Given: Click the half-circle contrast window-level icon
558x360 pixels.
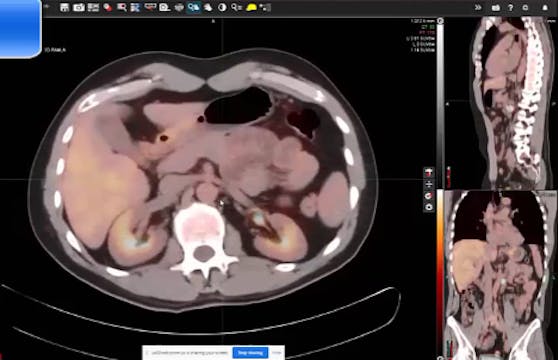Looking at the screenshot, I should coord(222,7).
